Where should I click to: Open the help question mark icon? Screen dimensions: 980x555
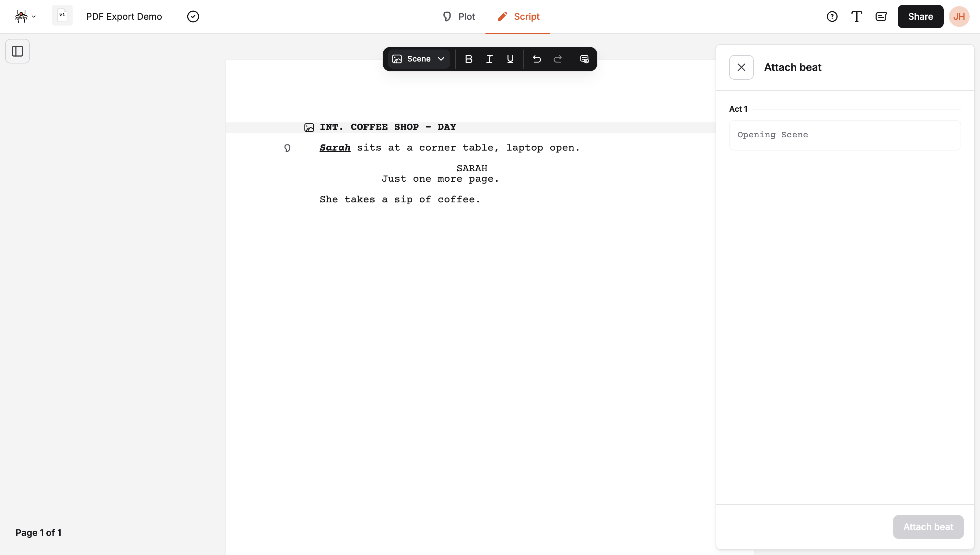tap(832, 17)
